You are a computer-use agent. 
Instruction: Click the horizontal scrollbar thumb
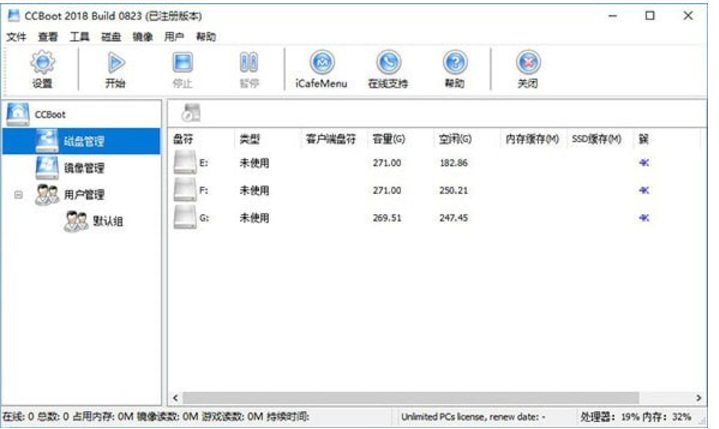click(410, 397)
